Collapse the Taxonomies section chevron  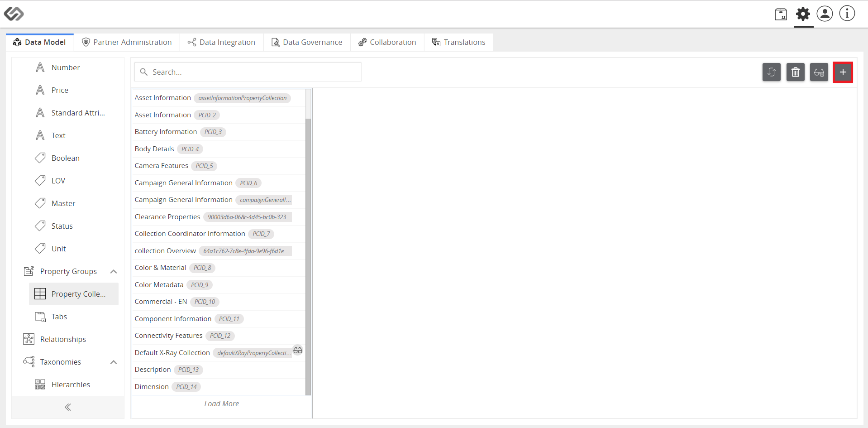114,362
